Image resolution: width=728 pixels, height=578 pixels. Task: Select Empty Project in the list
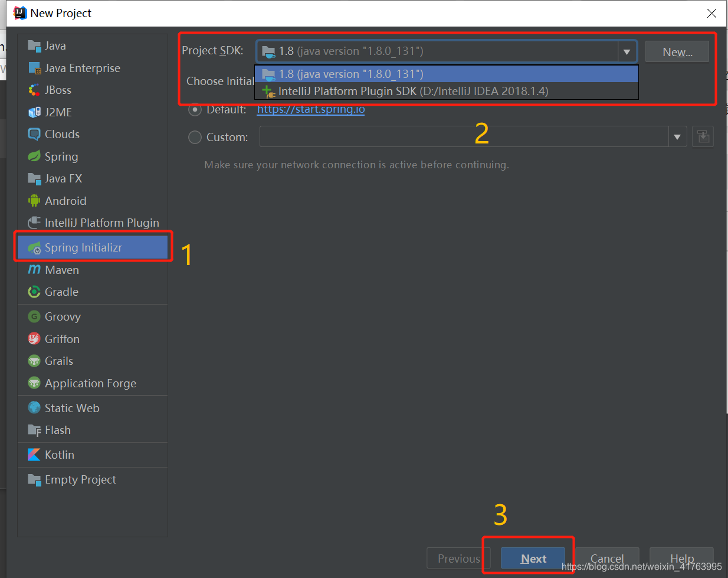click(x=93, y=479)
